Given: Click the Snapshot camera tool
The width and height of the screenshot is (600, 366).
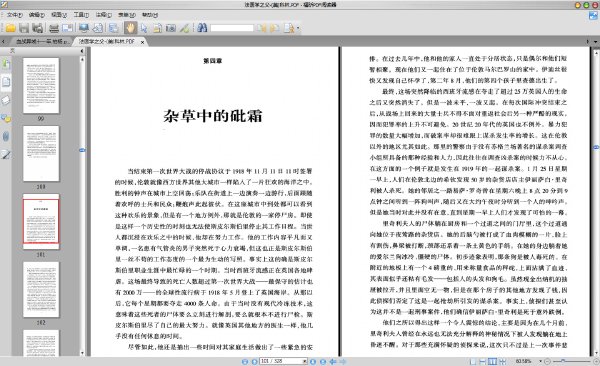Looking at the screenshot, I should coord(171,28).
